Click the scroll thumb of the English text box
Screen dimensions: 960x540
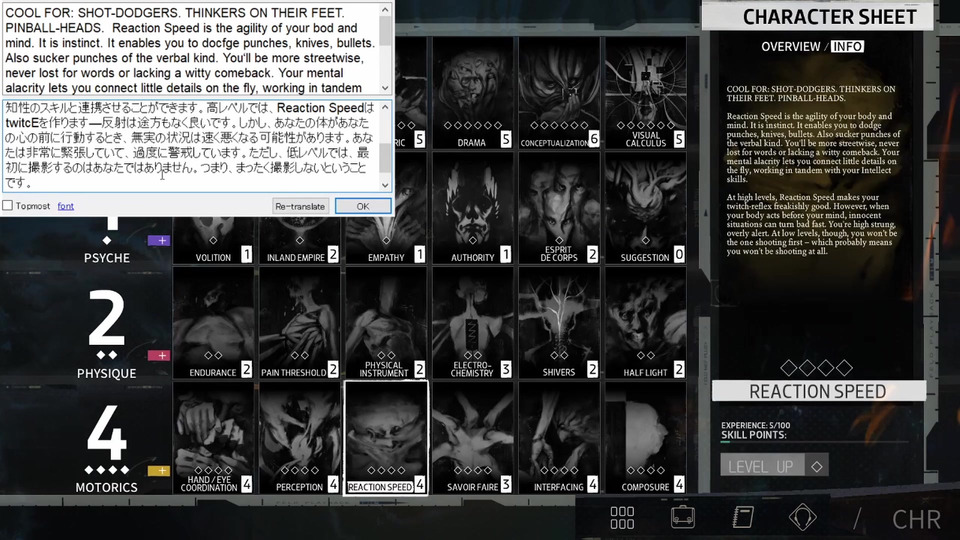tap(385, 29)
